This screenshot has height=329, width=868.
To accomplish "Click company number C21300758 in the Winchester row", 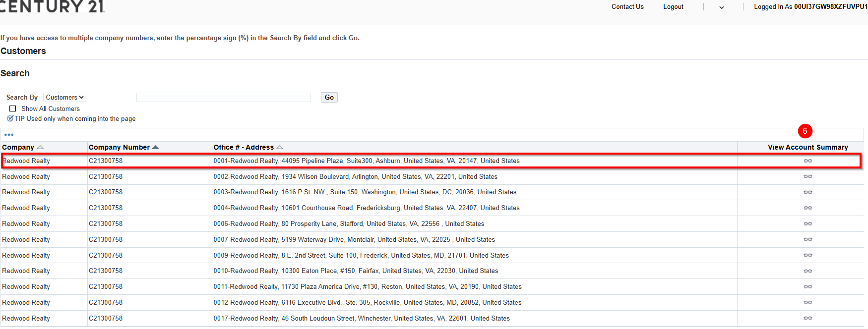I will coord(106,318).
